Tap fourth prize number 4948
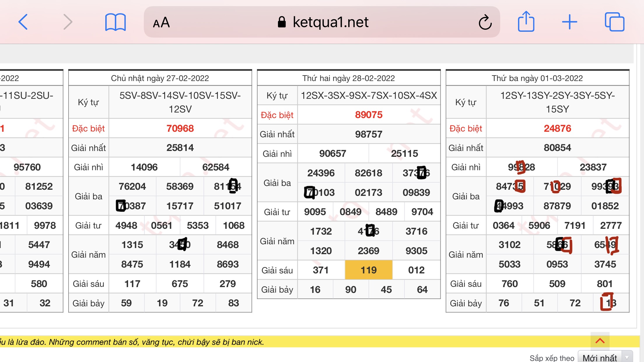 126,225
